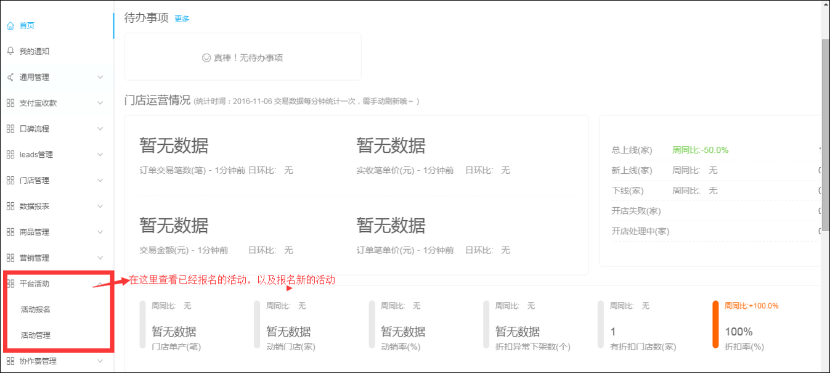Click the smiley icon beside 真棒！无待办事项

pos(206,58)
